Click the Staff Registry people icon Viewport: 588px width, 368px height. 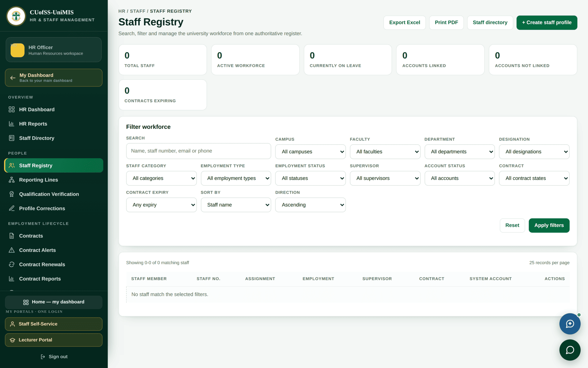[x=12, y=166]
